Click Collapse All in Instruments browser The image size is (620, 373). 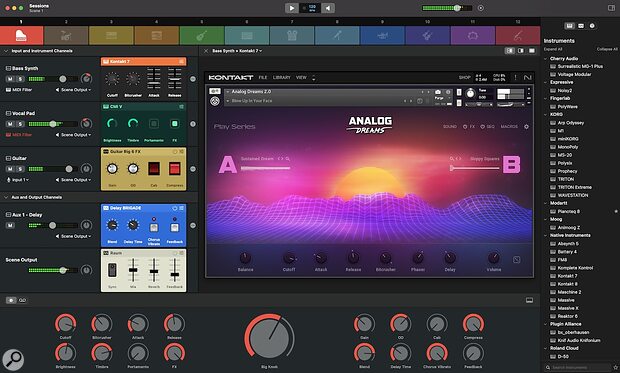pyautogui.click(x=607, y=49)
